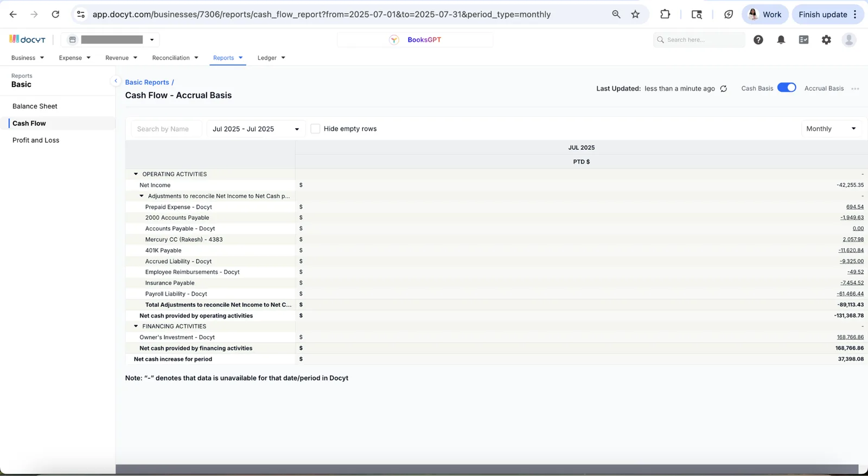Click the Basic Reports breadcrumb link
The image size is (868, 476).
pyautogui.click(x=147, y=82)
